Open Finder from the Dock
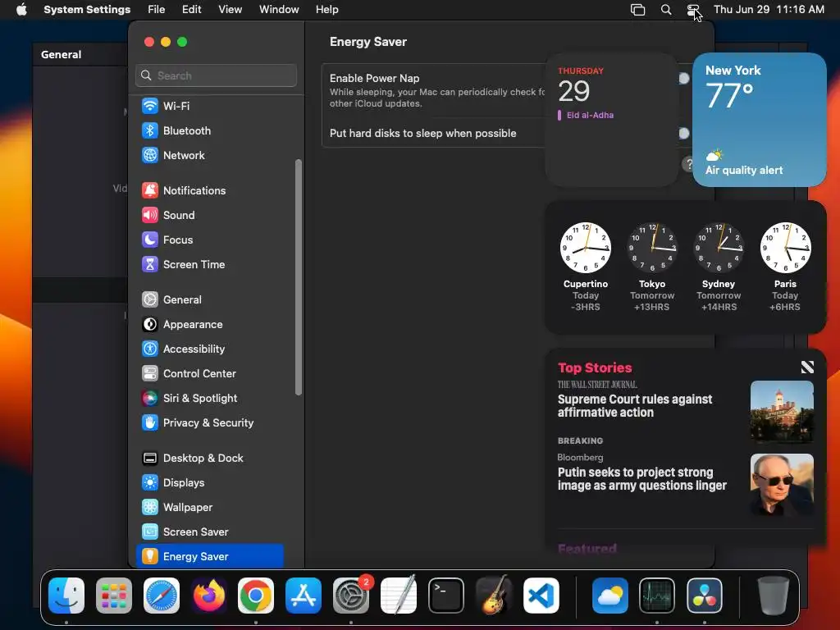840x630 pixels. point(66,596)
